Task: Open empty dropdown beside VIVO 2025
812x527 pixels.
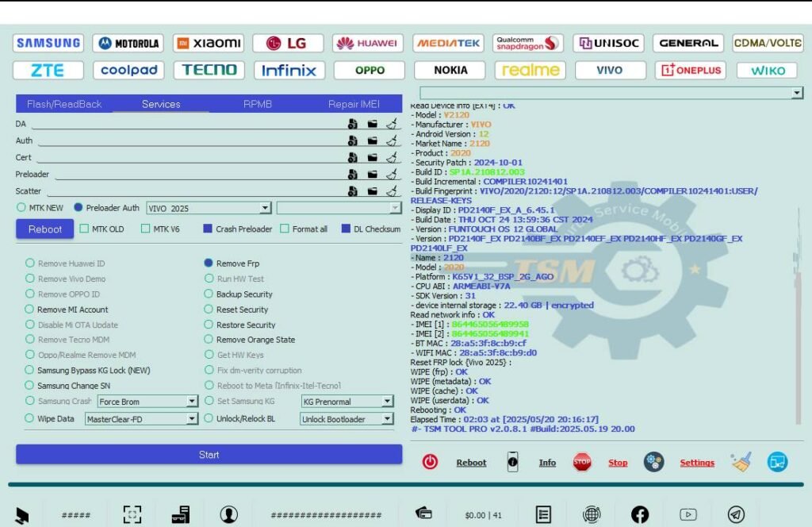Action: 339,208
